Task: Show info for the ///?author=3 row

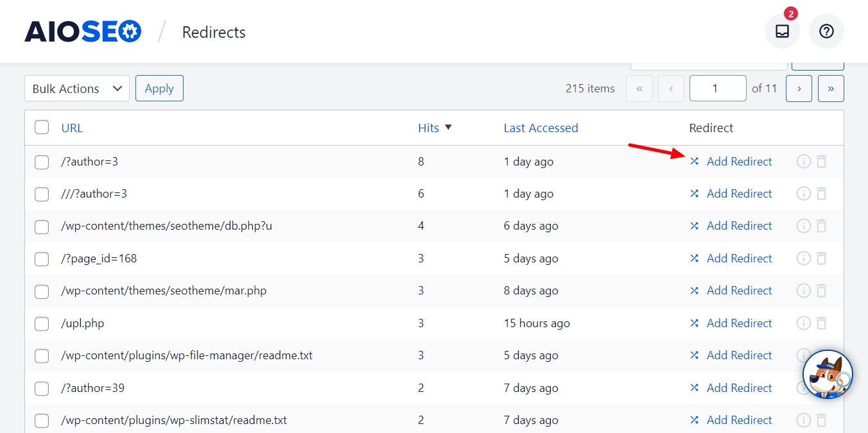Action: click(x=803, y=194)
